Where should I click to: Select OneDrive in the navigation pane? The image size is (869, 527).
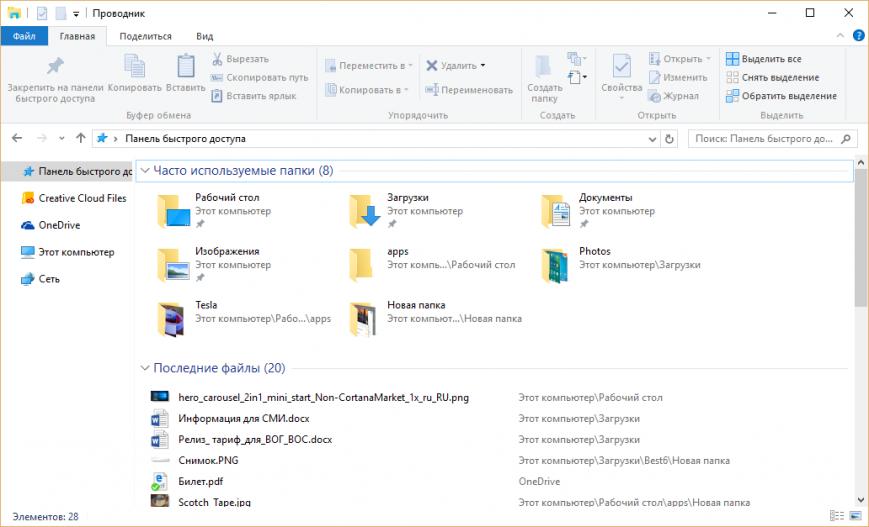[59, 225]
